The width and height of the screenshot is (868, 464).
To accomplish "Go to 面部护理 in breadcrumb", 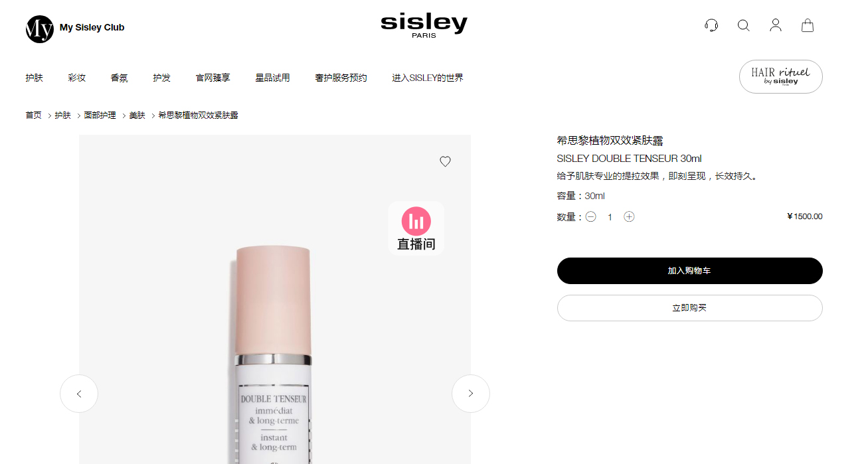I will [100, 116].
